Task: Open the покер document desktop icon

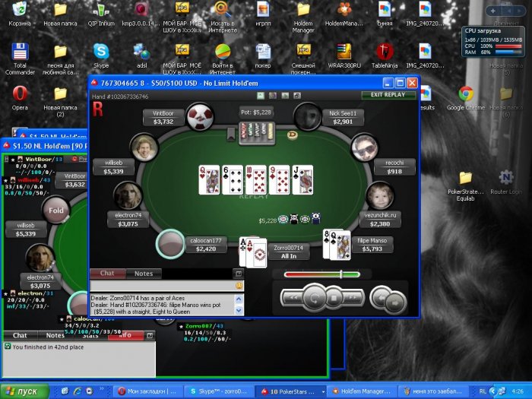Action: [x=263, y=55]
